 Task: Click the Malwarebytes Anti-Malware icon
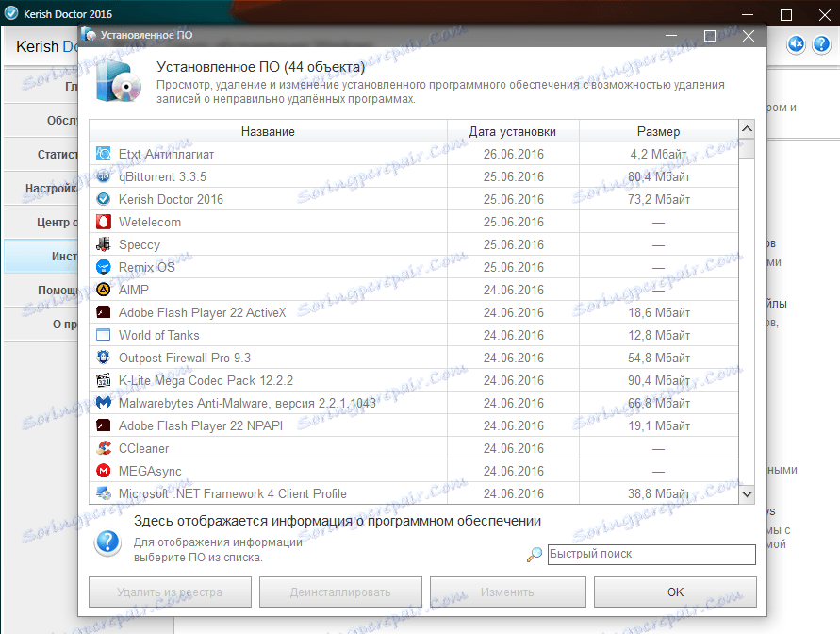[104, 403]
